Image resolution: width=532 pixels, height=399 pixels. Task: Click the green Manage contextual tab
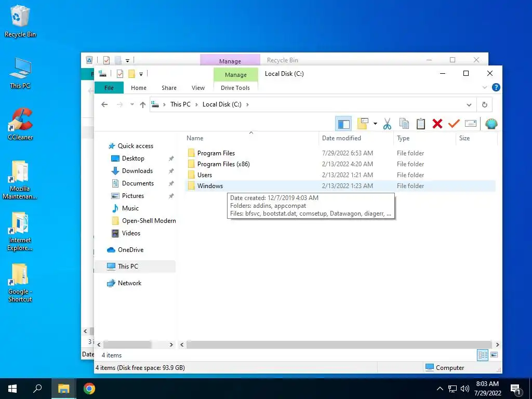(x=236, y=75)
